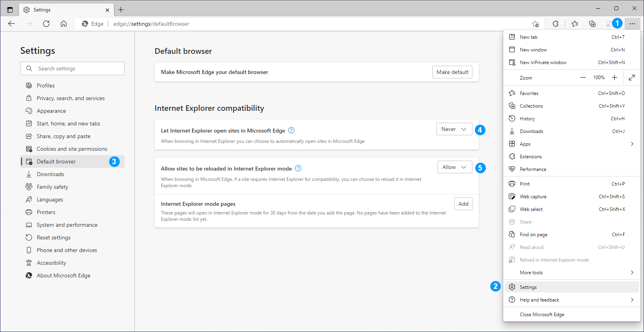This screenshot has height=332, width=644.
Task: Click the help icon beside Let Internet Explorer
Action: pos(291,130)
